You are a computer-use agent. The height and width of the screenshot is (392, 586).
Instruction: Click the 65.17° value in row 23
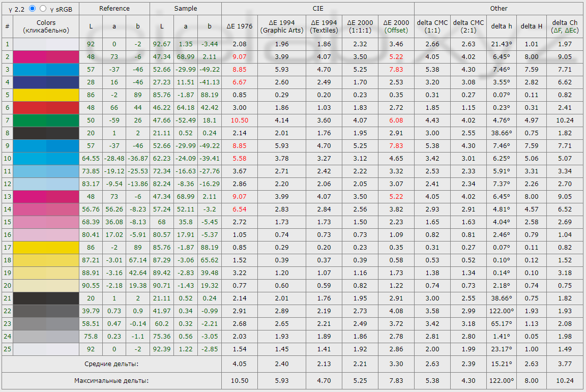(502, 323)
